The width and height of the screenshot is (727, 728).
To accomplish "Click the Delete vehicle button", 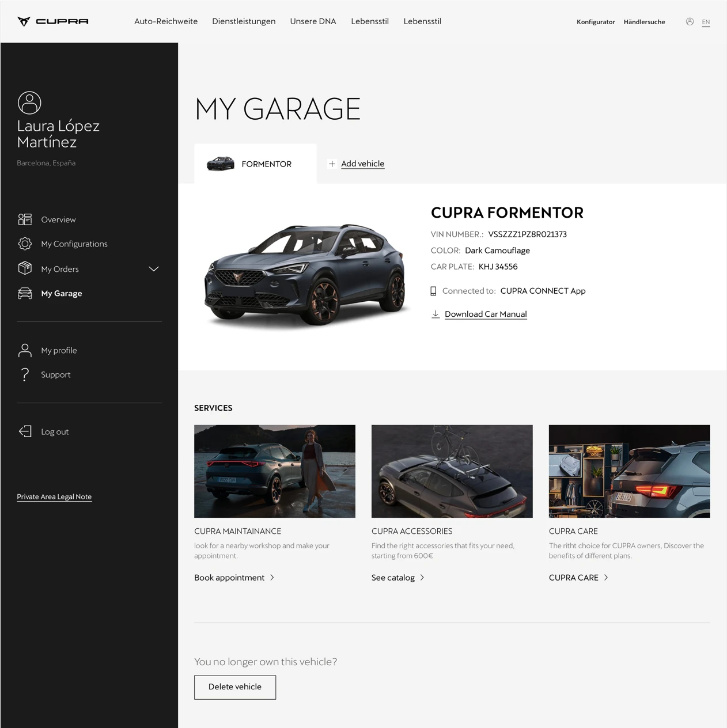I will pyautogui.click(x=235, y=687).
